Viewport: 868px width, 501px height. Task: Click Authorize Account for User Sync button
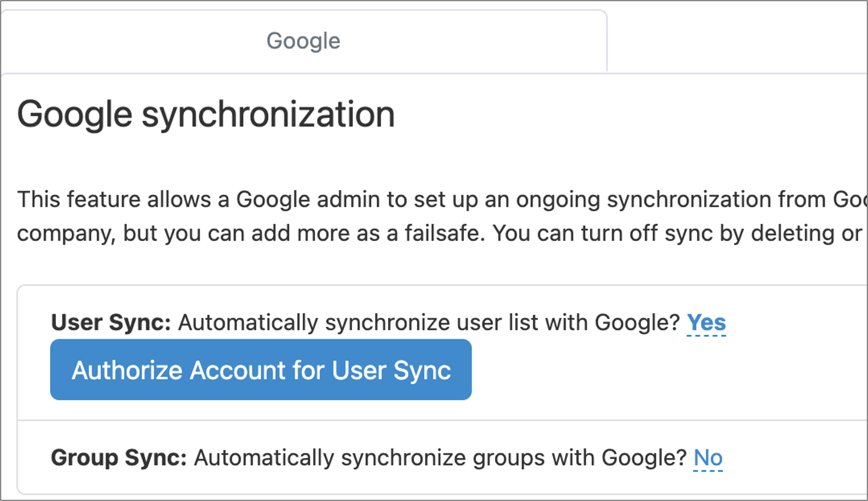coord(261,370)
